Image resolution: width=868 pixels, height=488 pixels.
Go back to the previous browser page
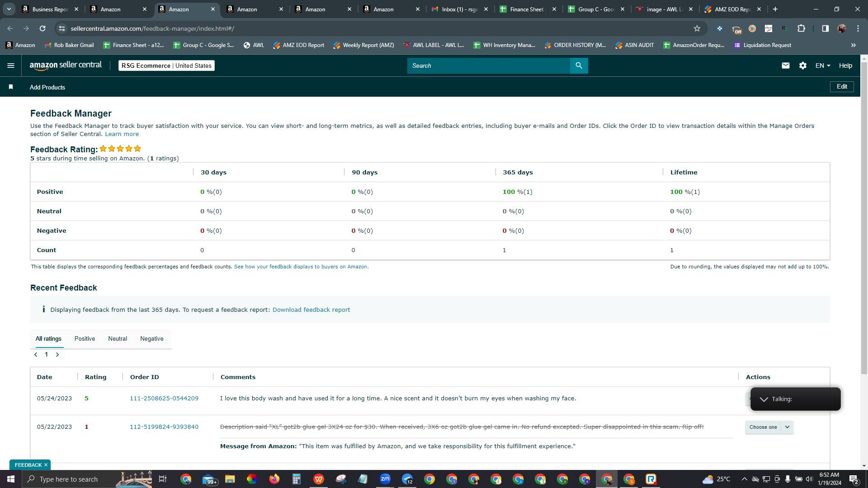pyautogui.click(x=10, y=28)
